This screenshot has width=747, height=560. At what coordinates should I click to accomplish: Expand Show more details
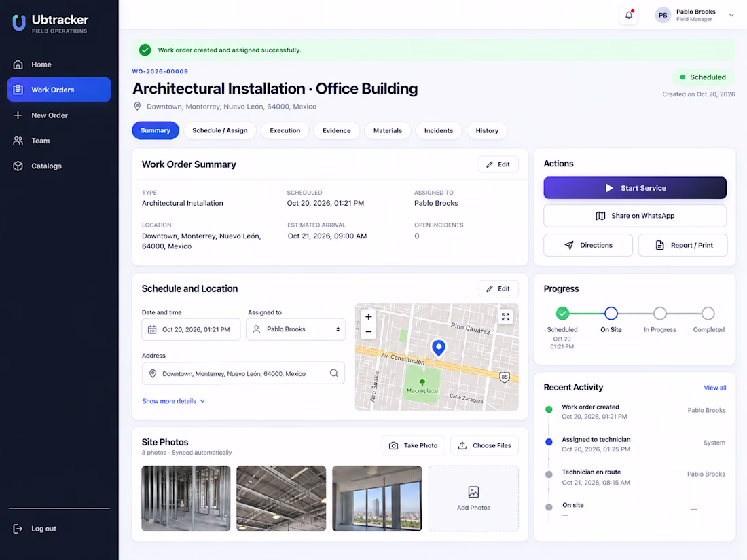point(174,401)
